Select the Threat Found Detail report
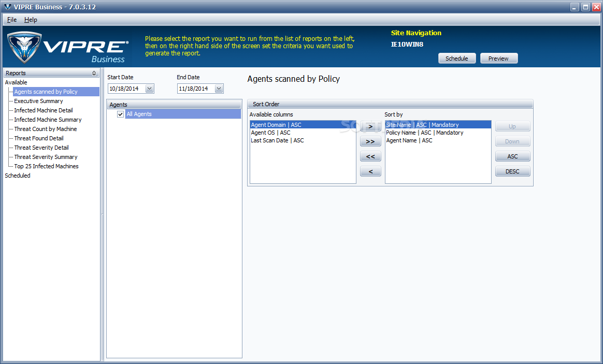The width and height of the screenshot is (603, 364). click(39, 138)
